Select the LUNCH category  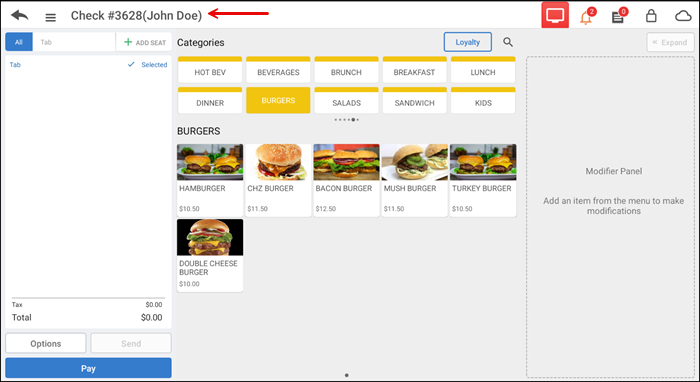[x=483, y=70]
